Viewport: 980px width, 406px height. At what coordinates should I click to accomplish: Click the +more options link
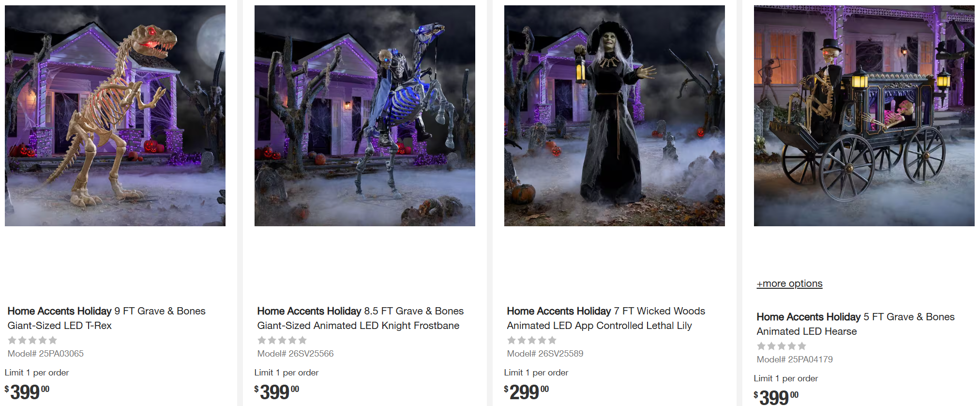[789, 283]
